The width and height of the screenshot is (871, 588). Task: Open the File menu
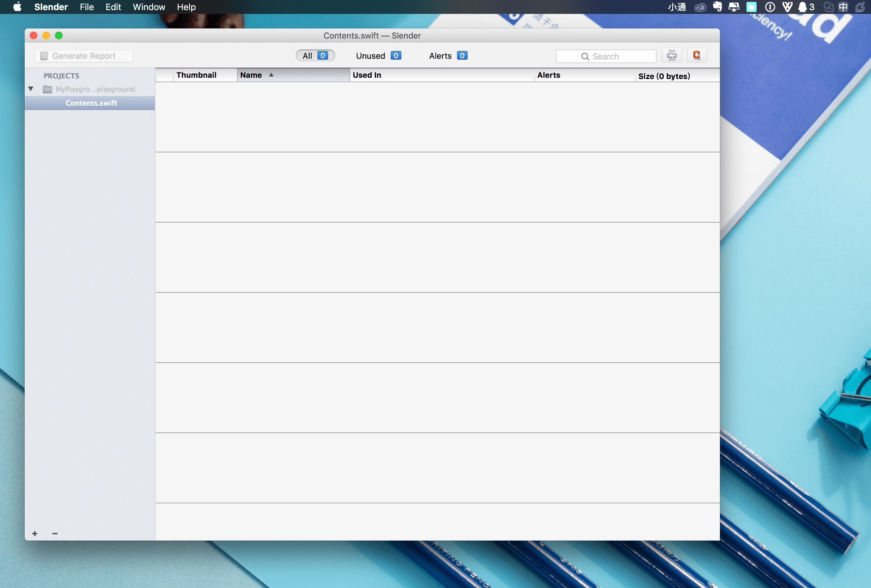pyautogui.click(x=87, y=7)
